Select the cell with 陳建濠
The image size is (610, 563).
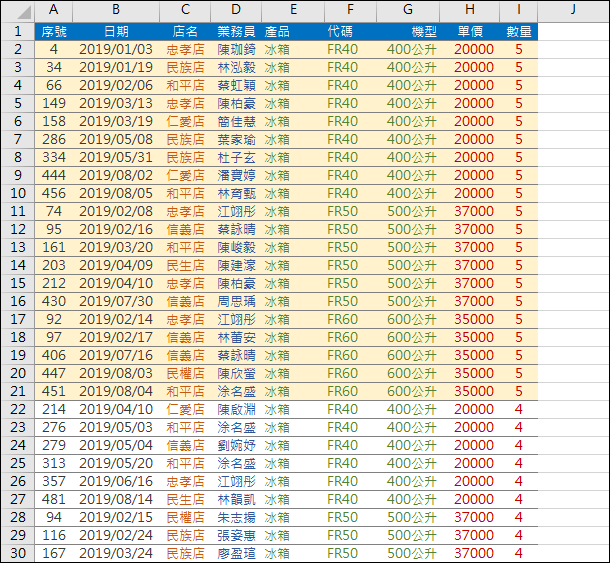(236, 265)
